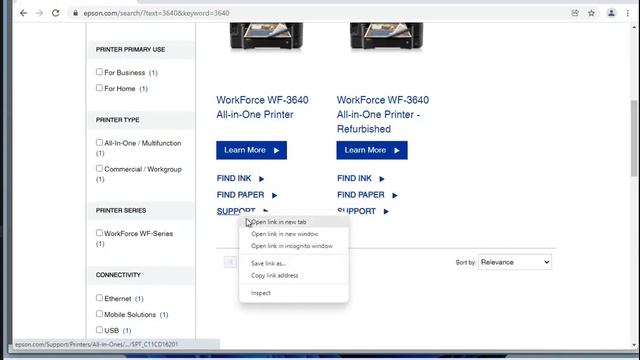Click the PRINTER SERIES heading
640x360 pixels.
click(121, 211)
